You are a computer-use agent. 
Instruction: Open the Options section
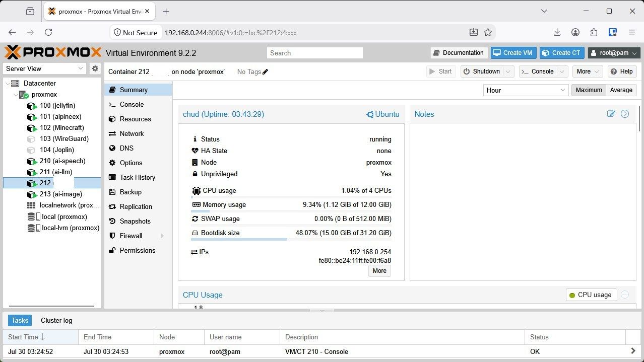pyautogui.click(x=138, y=163)
